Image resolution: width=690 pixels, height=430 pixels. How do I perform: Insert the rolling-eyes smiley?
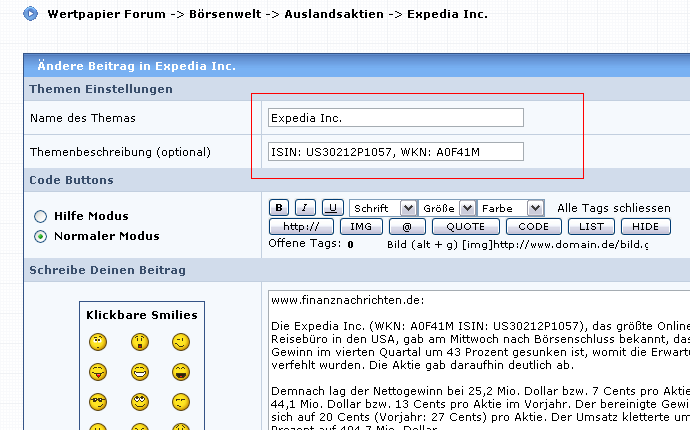tap(140, 402)
